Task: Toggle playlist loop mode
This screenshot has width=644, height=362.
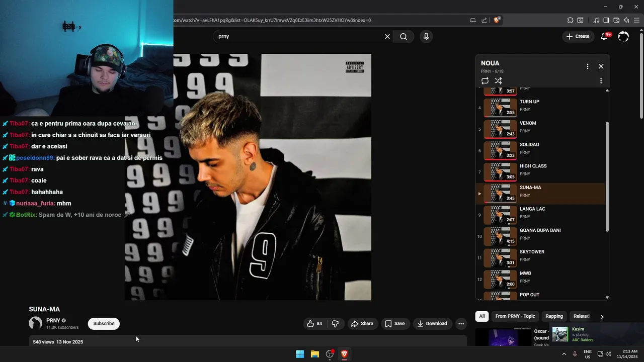Action: point(485,81)
